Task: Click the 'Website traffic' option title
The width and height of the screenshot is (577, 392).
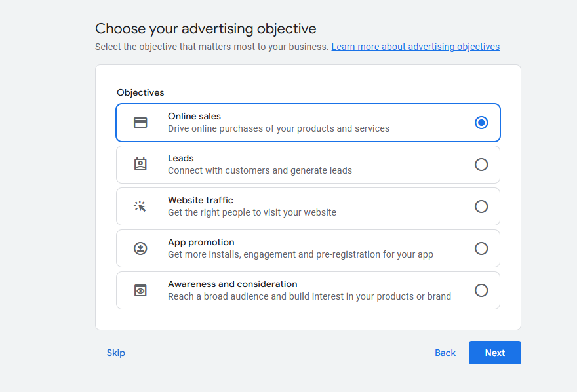Action: [x=201, y=200]
